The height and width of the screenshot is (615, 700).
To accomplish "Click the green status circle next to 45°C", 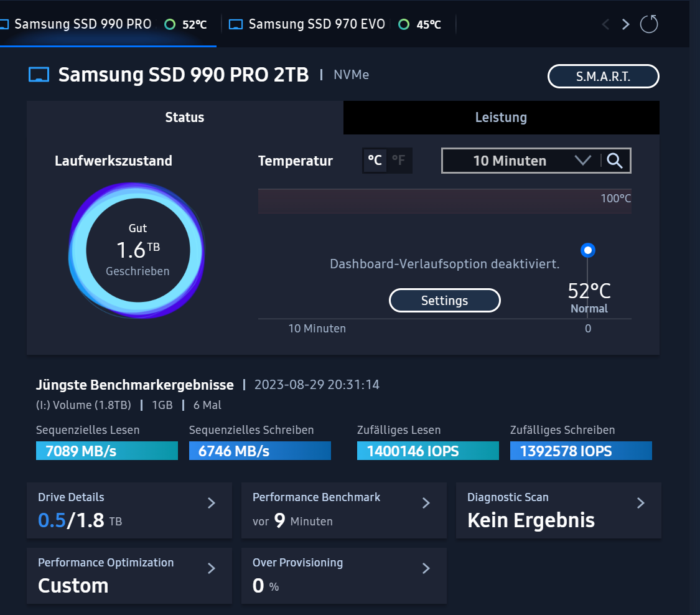I will point(404,24).
